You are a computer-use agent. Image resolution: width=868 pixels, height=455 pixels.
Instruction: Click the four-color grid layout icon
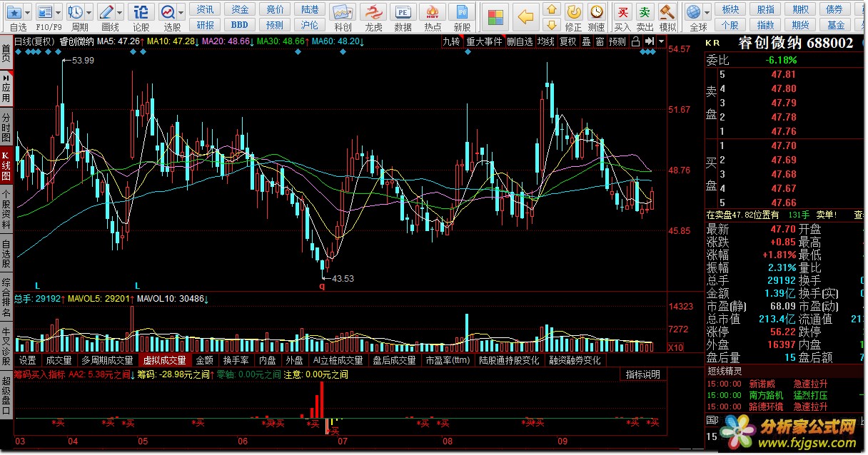[495, 16]
